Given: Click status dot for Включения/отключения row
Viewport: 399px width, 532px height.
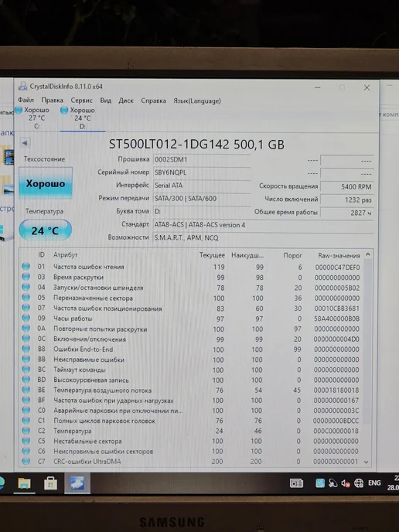Looking at the screenshot, I should coord(26,338).
